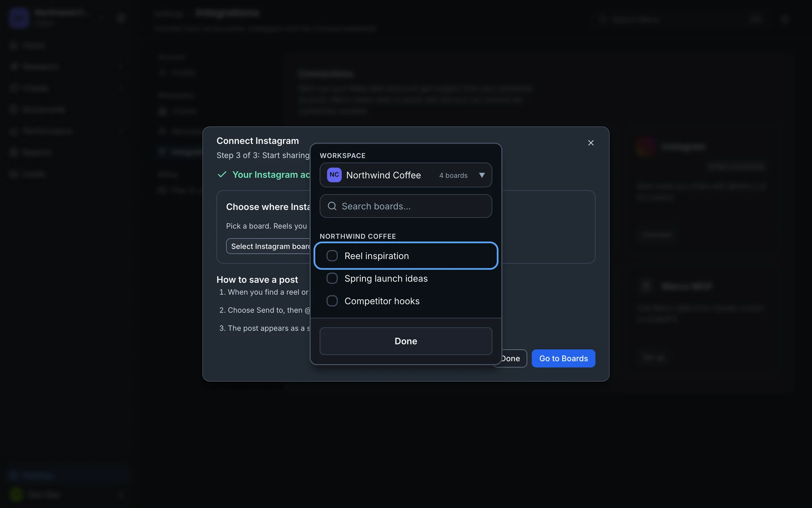
Task: Click the How to save a post heading
Action: 257,280
